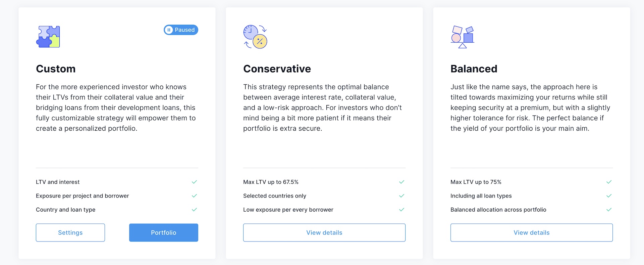Image resolution: width=644 pixels, height=265 pixels.
Task: Click checkmark beside Selected countries only
Action: 401,196
